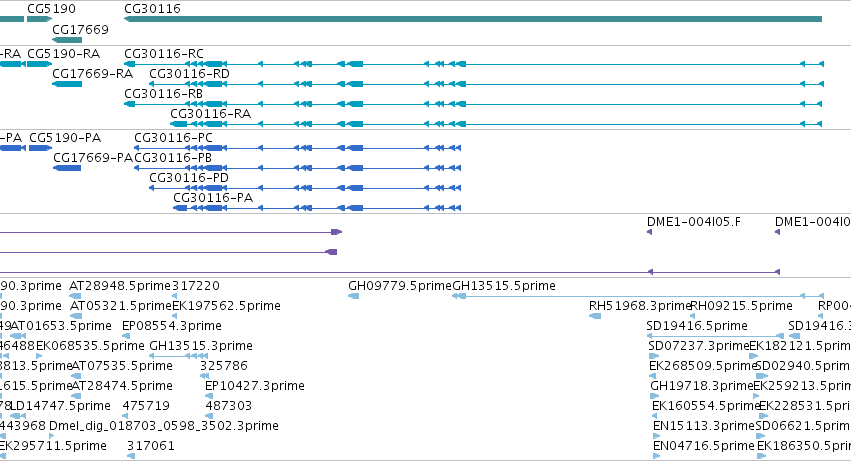851x461 pixels.
Task: Select the CG17669-PA protein label
Action: click(93, 158)
